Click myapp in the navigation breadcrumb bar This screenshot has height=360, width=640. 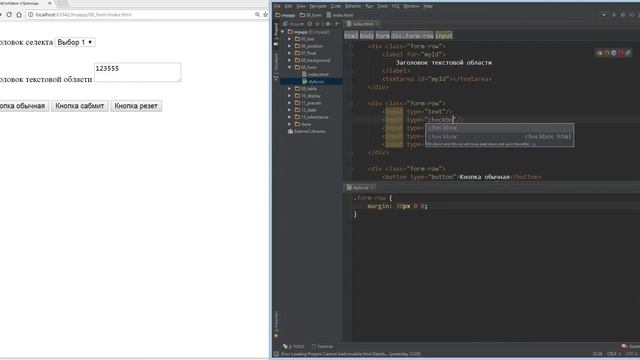(285, 15)
